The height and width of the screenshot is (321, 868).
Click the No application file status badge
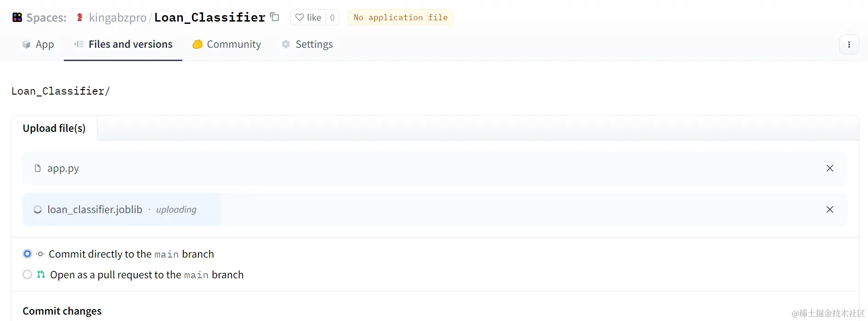click(x=400, y=17)
